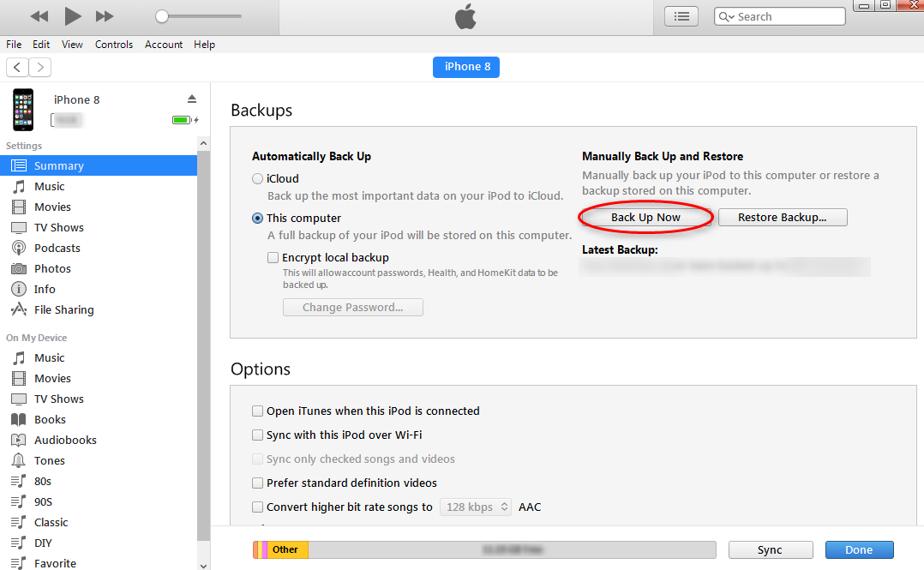Click the Back Up Now button
The image size is (924, 570).
(646, 218)
